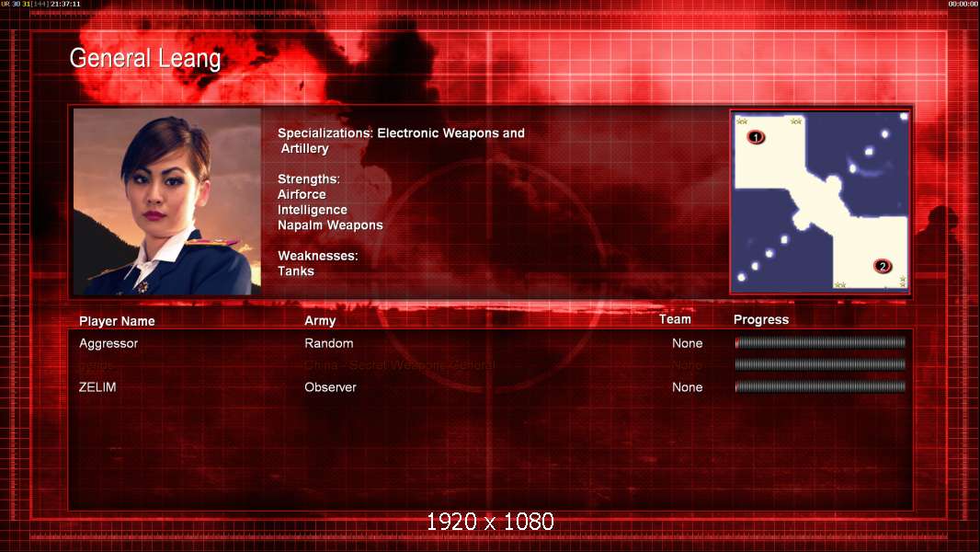Click the Strengths: heading
The height and width of the screenshot is (552, 980).
[309, 178]
